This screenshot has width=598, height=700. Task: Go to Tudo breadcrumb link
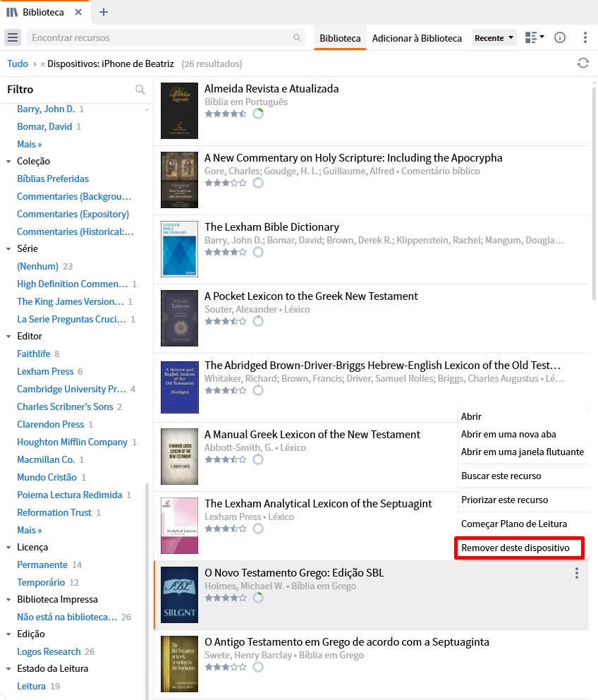pyautogui.click(x=18, y=64)
